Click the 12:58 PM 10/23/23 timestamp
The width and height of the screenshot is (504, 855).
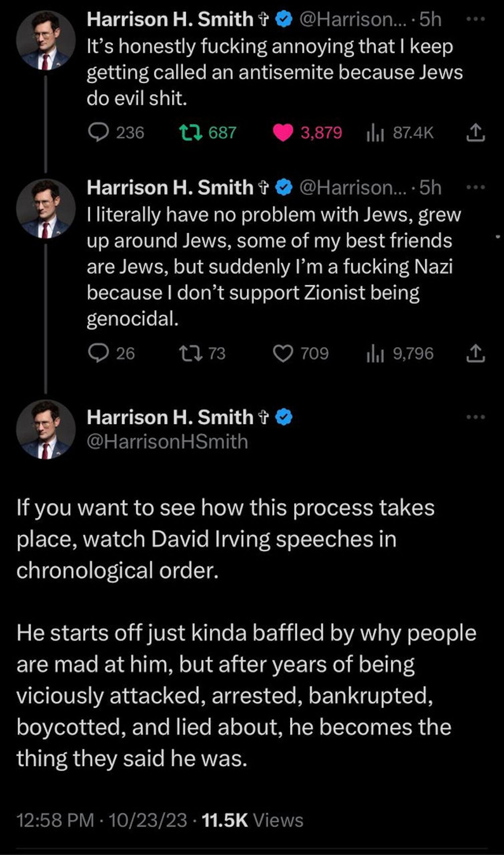(101, 820)
